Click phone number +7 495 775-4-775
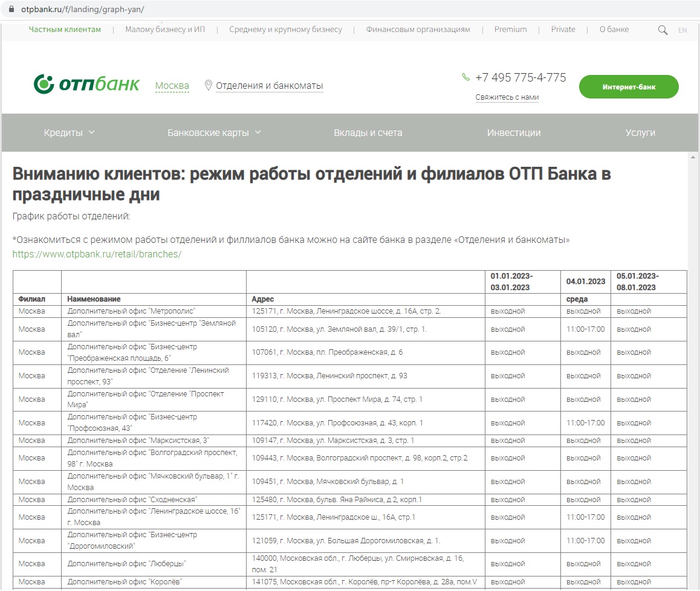The width and height of the screenshot is (700, 591). (x=520, y=78)
